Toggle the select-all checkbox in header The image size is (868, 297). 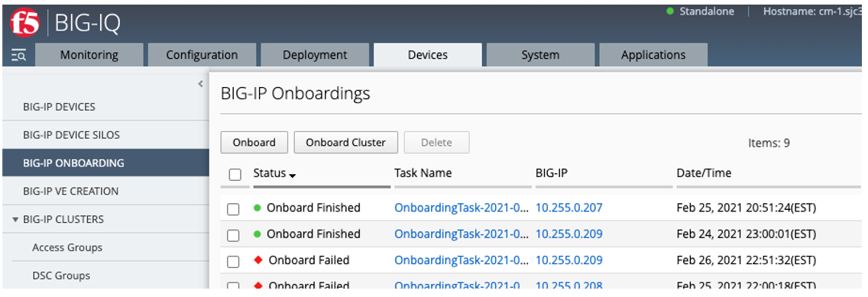coord(235,175)
